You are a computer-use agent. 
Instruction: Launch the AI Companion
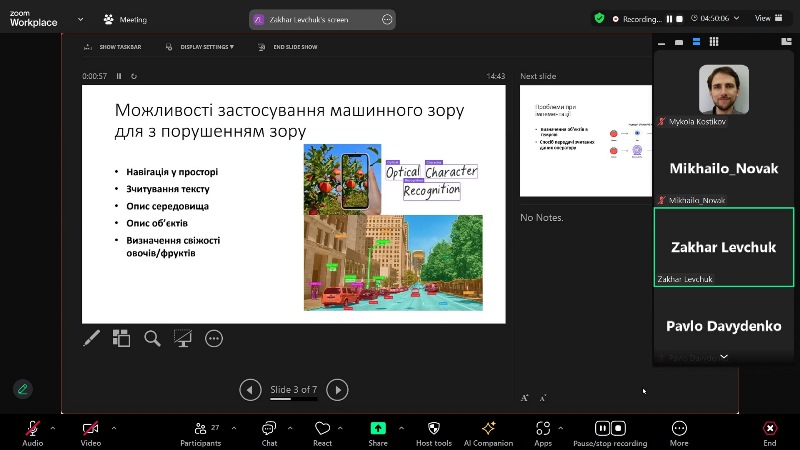coord(488,433)
